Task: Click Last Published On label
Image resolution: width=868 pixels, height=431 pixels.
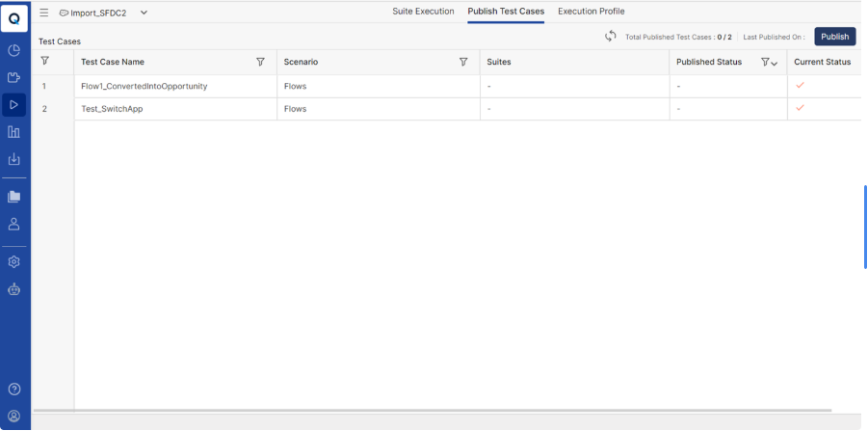Action: click(x=774, y=37)
